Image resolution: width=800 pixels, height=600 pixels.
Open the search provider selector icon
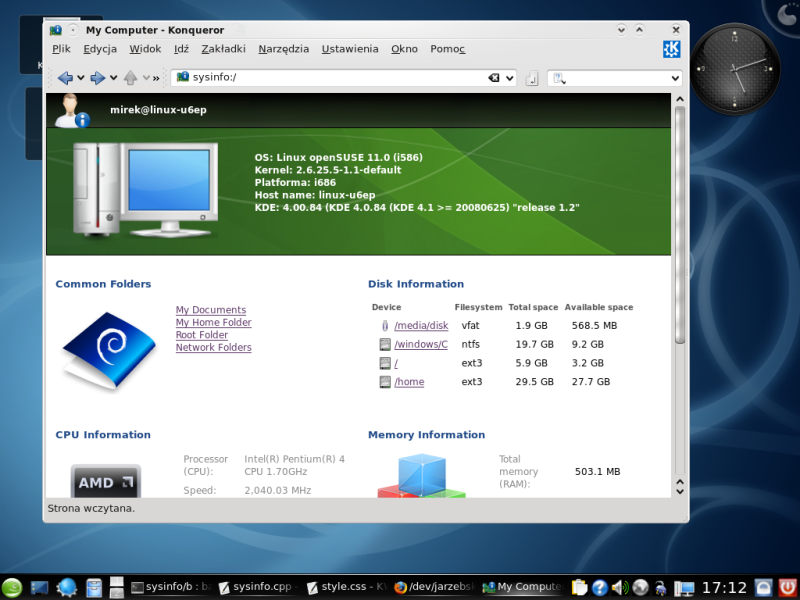coord(560,78)
